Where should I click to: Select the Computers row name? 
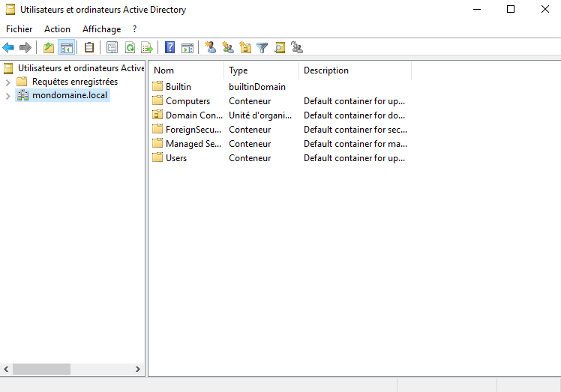tap(187, 101)
